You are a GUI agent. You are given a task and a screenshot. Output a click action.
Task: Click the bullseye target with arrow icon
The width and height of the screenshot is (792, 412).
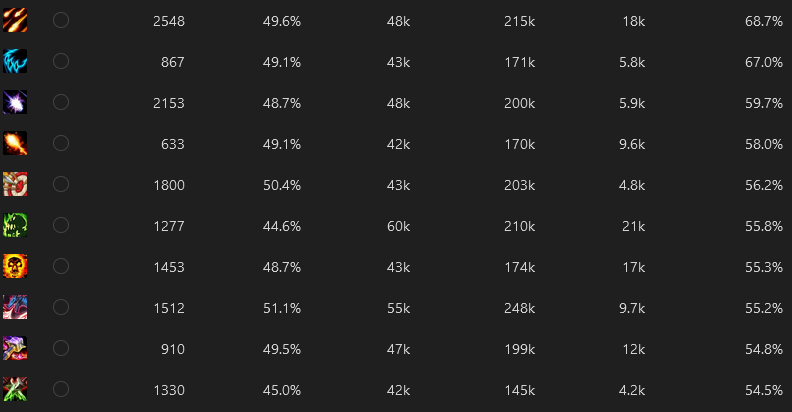(x=15, y=184)
